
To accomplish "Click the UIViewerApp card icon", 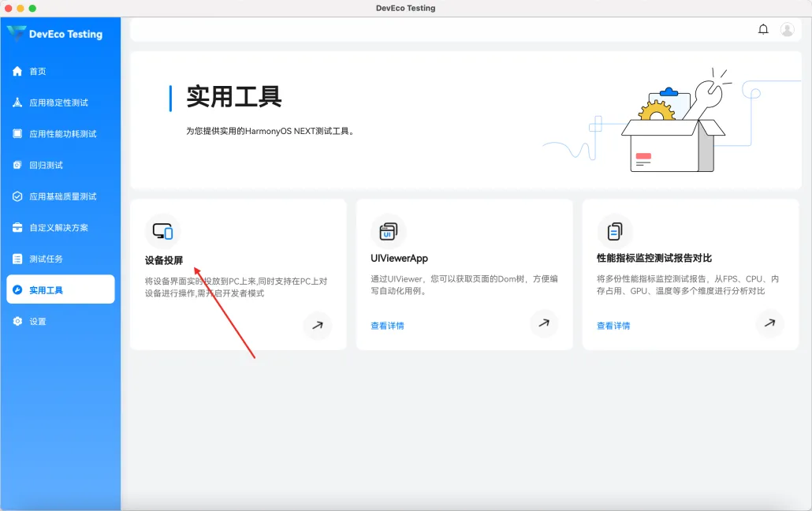I will 389,231.
